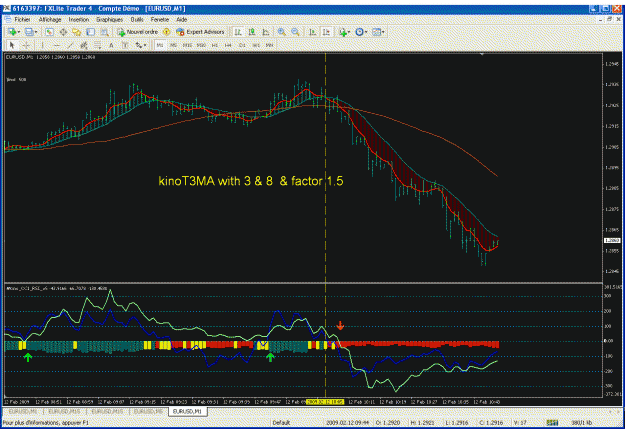Expand the Profiles dropdown arrow
Viewport: 625px width, 429px height.
click(35, 32)
